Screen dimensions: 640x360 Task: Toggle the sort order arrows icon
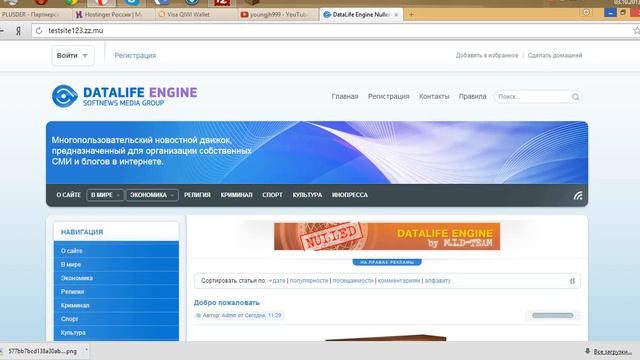point(572,281)
